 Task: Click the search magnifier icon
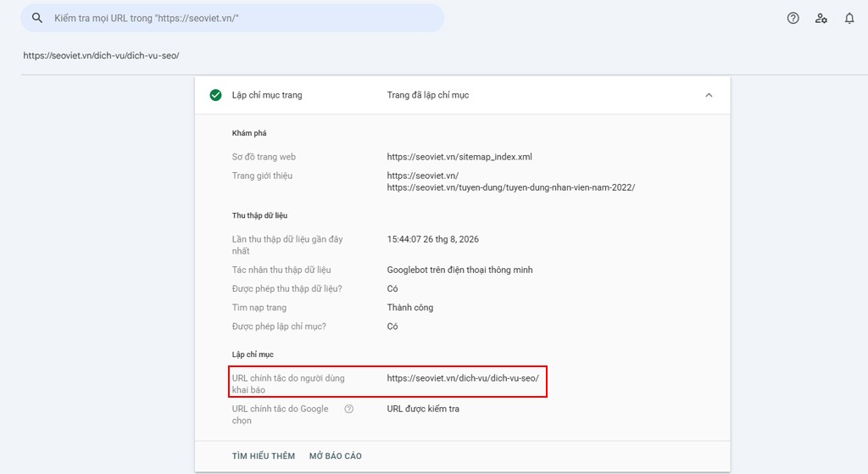tap(37, 19)
